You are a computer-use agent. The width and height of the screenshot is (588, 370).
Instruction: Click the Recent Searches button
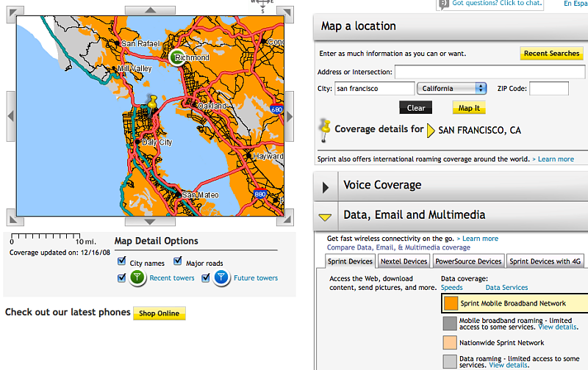(552, 53)
